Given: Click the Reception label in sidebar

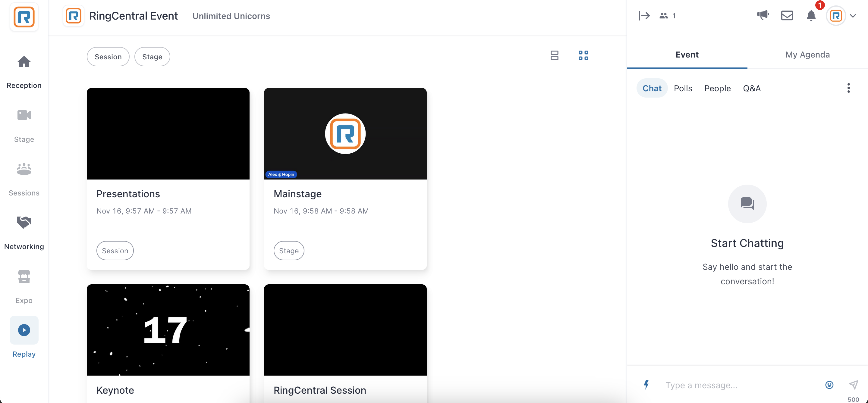Looking at the screenshot, I should [x=24, y=86].
